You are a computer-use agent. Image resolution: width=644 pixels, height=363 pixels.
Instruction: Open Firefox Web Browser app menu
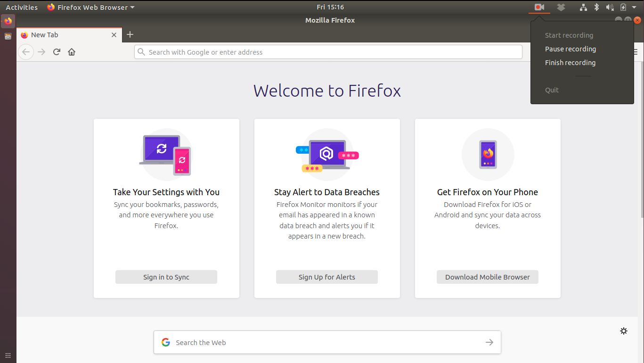91,7
